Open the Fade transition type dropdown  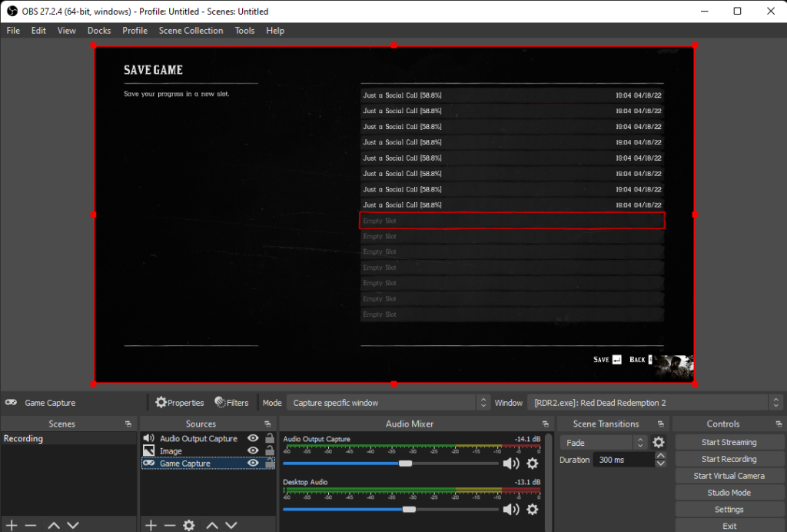coord(603,443)
